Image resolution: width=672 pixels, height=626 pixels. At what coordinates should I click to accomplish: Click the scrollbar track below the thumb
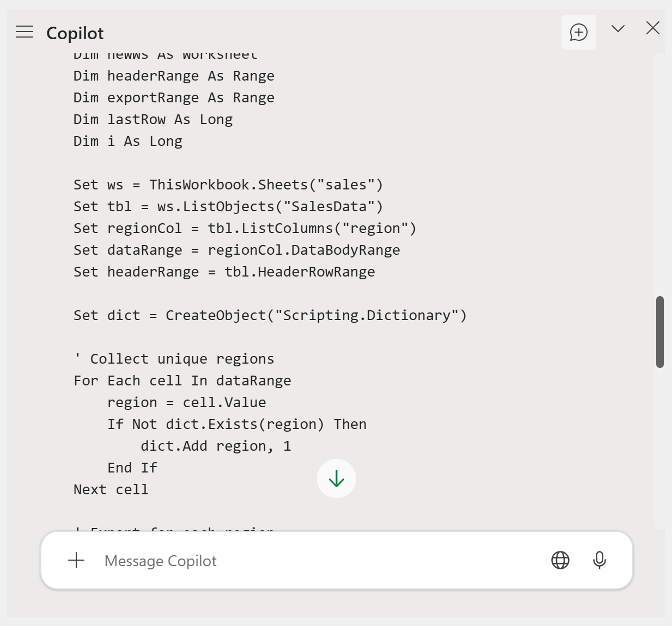[660, 446]
